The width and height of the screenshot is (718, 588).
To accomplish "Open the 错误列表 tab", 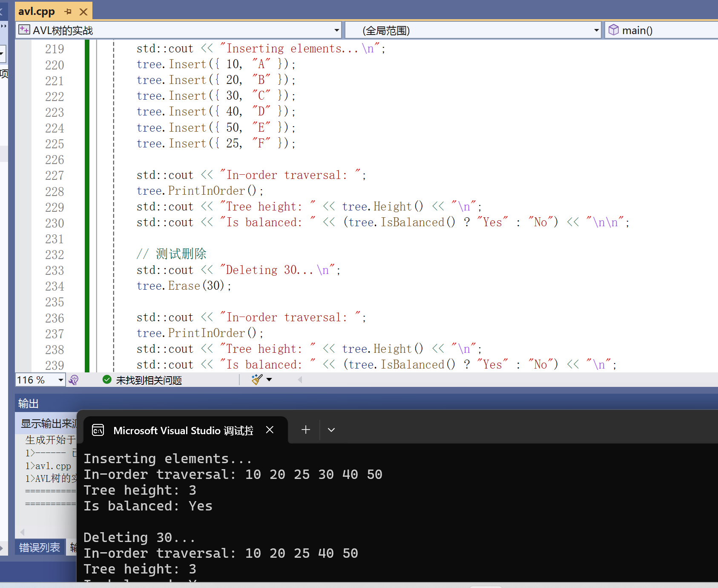I will tap(40, 548).
